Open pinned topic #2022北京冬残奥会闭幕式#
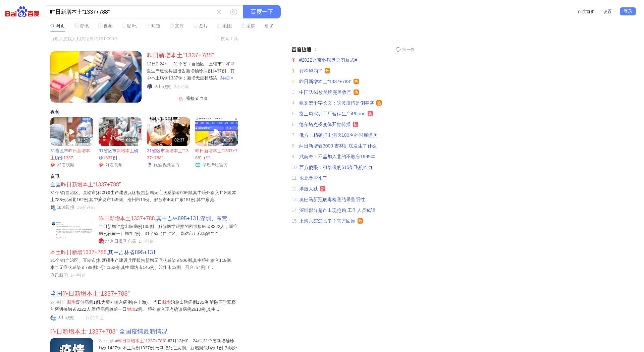This screenshot has height=352, width=644. [x=328, y=60]
